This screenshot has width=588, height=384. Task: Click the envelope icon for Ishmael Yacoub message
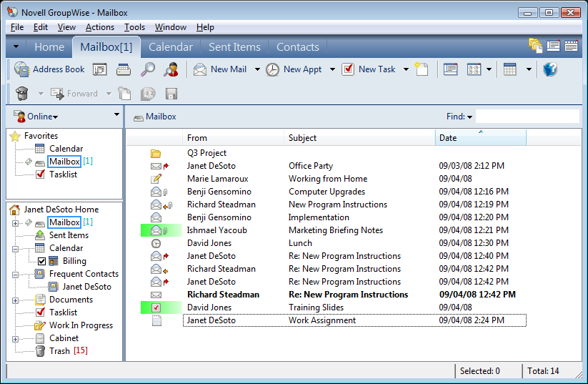coord(156,230)
